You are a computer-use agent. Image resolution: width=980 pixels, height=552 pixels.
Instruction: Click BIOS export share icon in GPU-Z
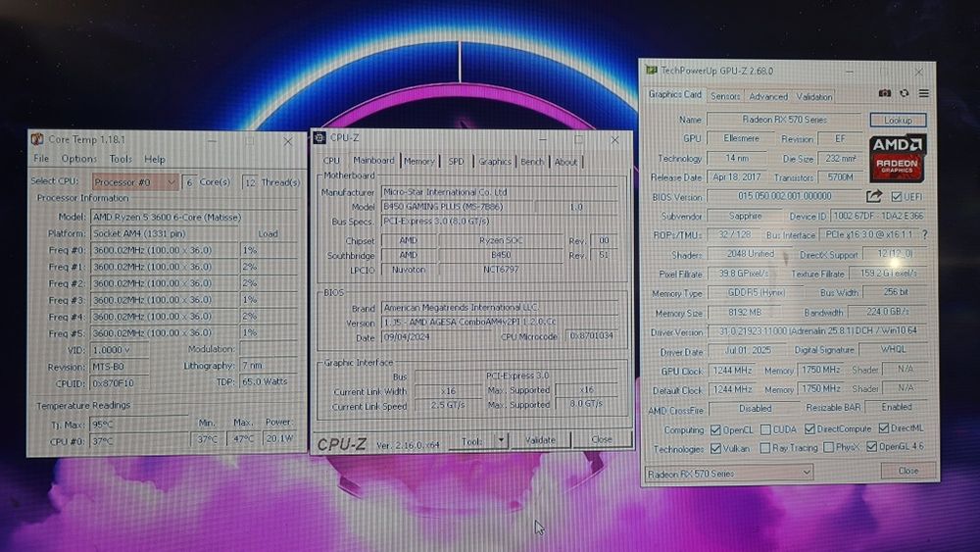tap(874, 196)
